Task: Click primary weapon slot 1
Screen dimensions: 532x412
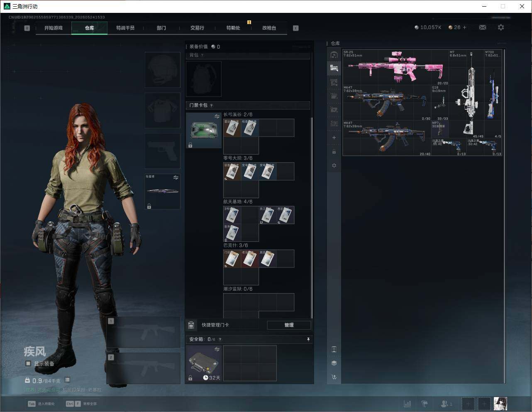Action: coord(143,332)
